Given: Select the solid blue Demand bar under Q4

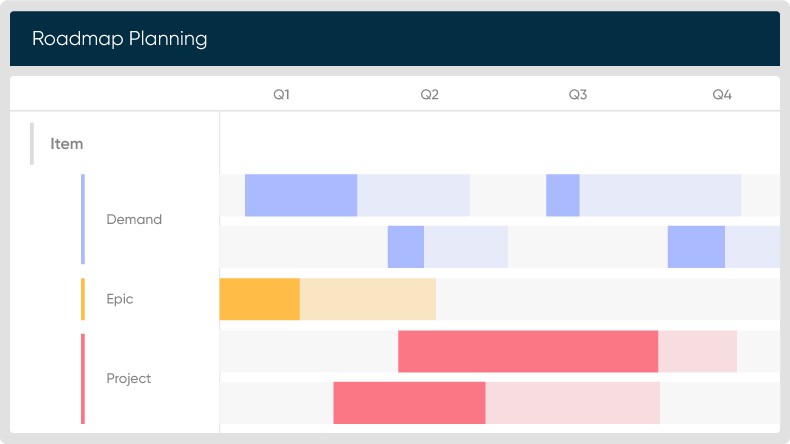Looking at the screenshot, I should click(x=696, y=247).
